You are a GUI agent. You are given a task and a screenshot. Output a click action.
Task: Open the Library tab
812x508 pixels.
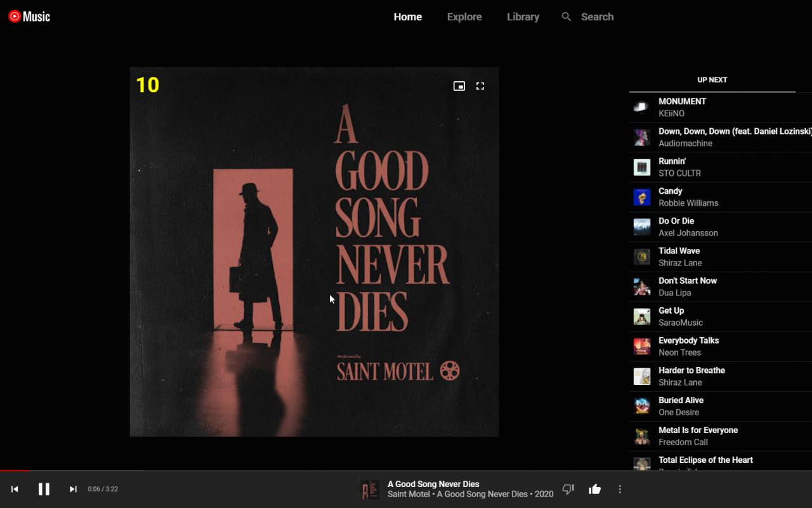pyautogui.click(x=523, y=17)
